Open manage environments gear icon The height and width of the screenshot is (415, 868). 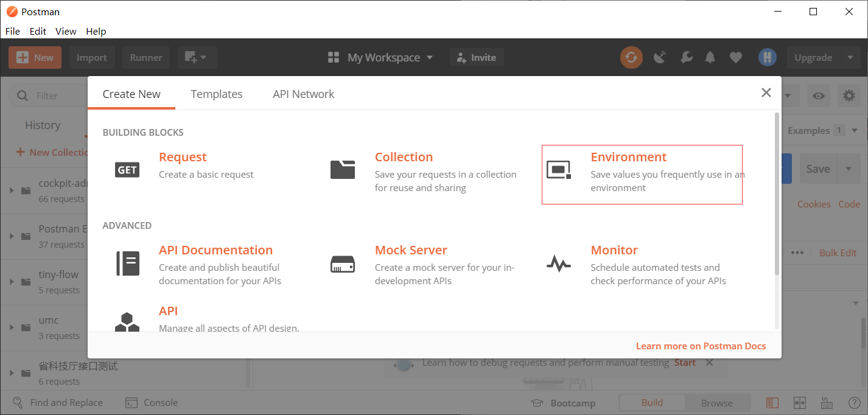tap(849, 96)
